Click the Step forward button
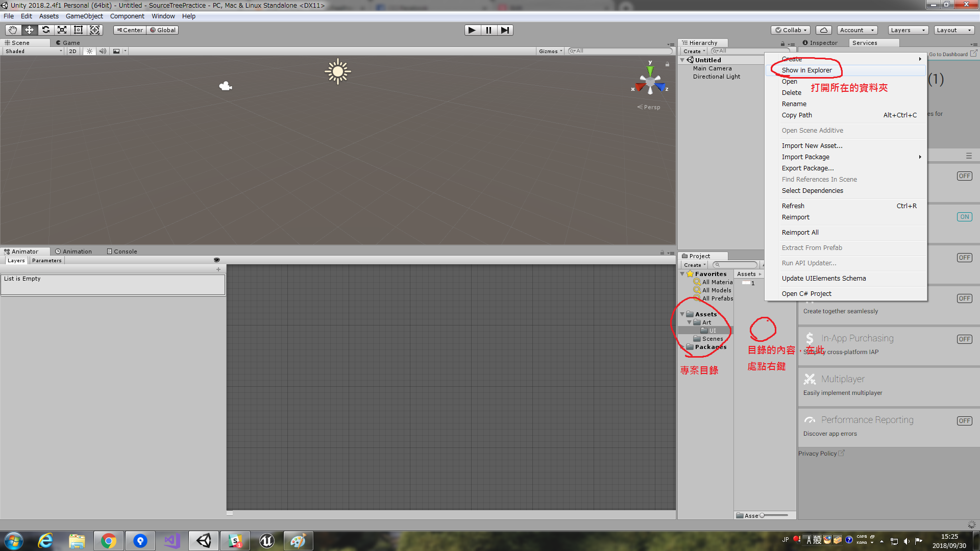Screen dimensions: 980x551 pyautogui.click(x=505, y=30)
